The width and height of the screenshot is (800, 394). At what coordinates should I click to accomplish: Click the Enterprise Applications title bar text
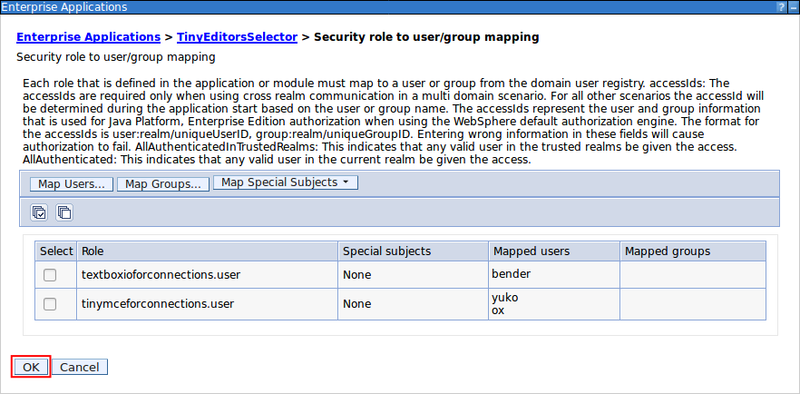[x=64, y=7]
